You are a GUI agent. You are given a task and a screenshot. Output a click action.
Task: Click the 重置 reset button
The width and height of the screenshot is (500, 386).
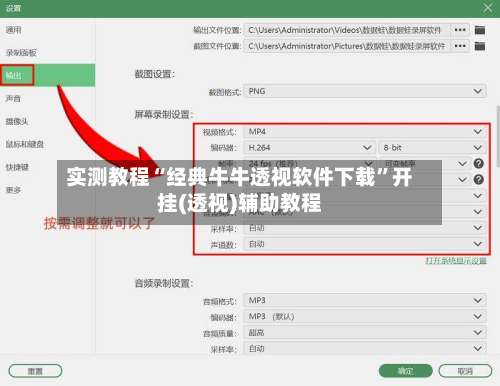point(35,371)
